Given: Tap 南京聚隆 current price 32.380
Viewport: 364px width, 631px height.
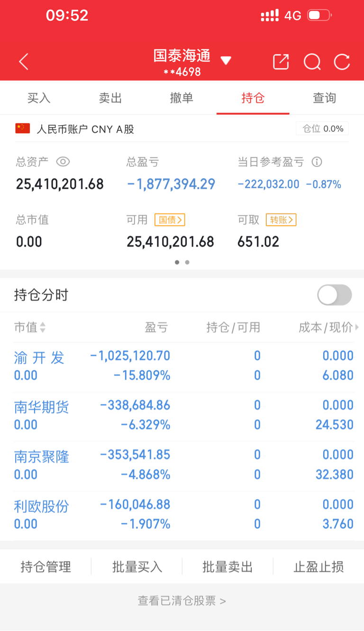Looking at the screenshot, I should (335, 474).
